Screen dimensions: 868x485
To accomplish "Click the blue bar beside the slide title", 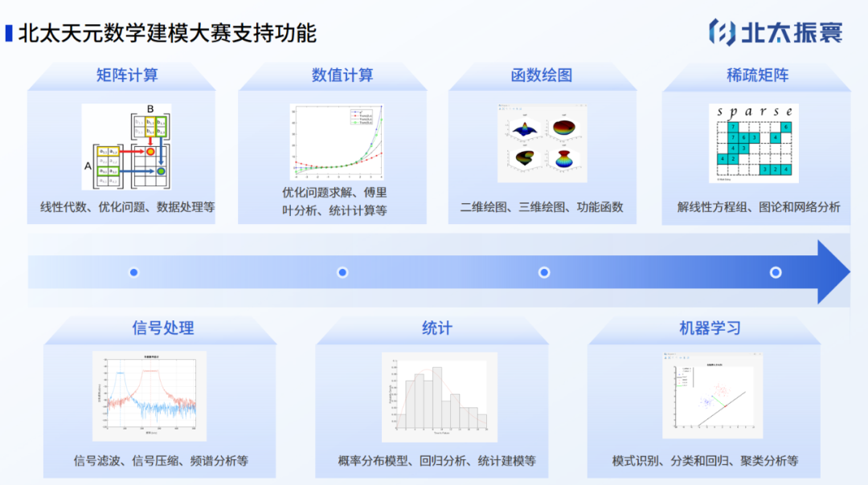I will (8, 33).
